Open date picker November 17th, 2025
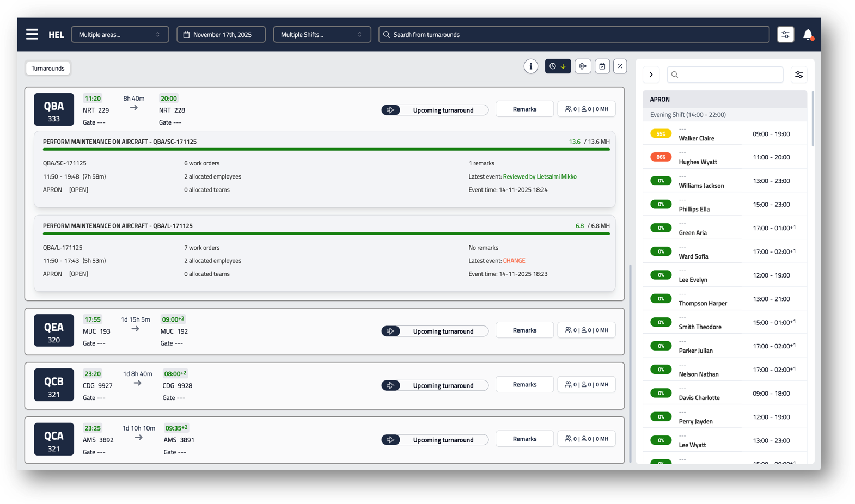Screen dimensions: 855x504 pyautogui.click(x=221, y=34)
